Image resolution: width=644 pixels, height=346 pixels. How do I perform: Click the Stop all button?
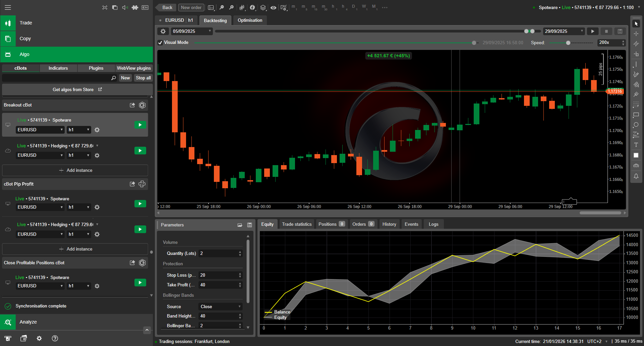click(143, 78)
